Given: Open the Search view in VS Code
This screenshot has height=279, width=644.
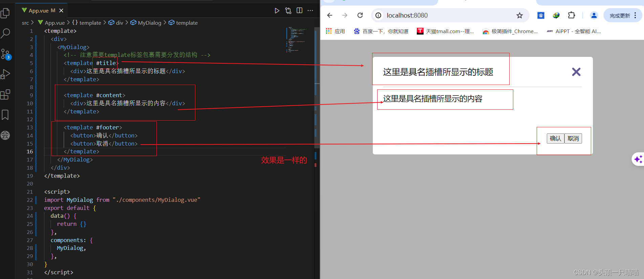Looking at the screenshot, I should point(5,33).
